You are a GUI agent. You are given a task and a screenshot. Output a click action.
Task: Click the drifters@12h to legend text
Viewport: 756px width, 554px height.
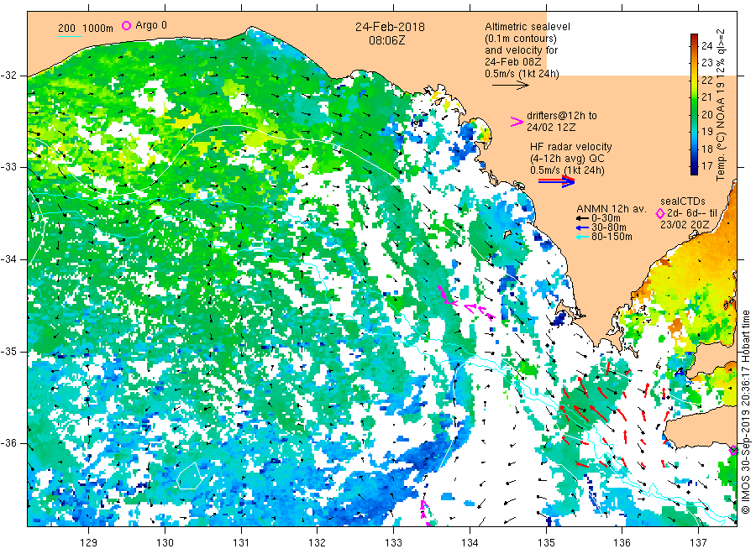tap(562, 116)
